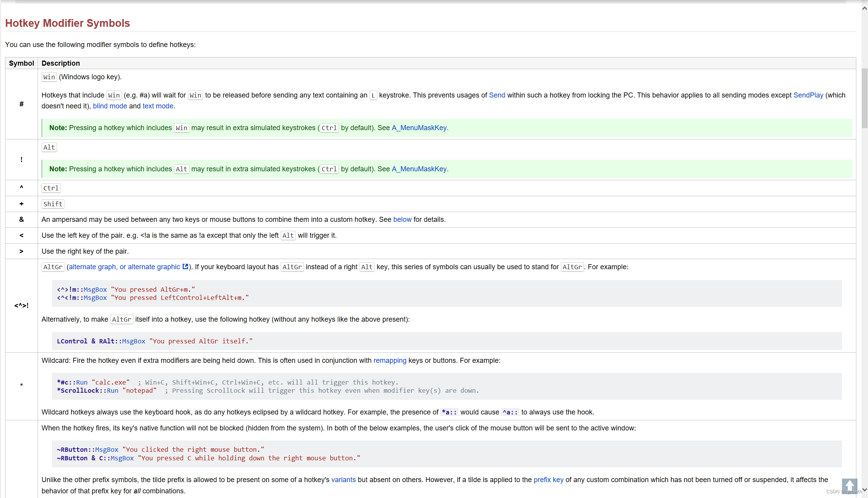Click the > symbol cell
Screen dimensions: 868x498
(x=21, y=251)
